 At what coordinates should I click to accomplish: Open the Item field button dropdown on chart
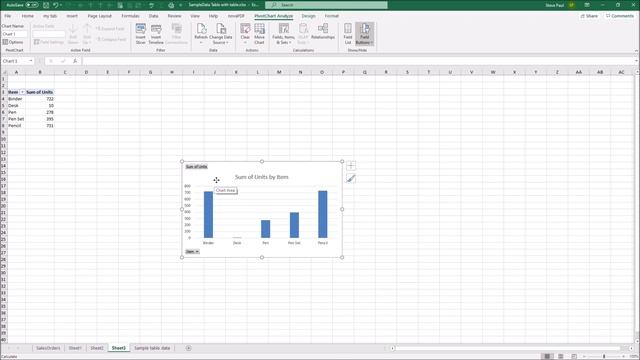coord(192,251)
